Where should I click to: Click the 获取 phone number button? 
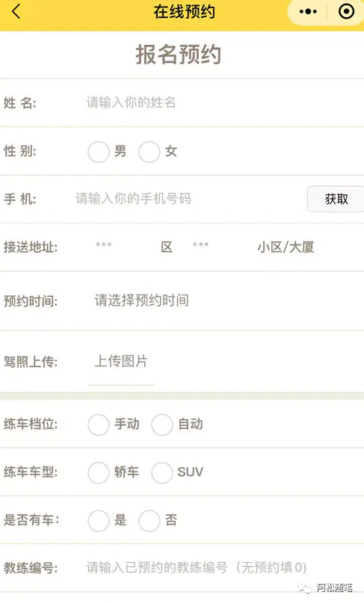pos(336,199)
